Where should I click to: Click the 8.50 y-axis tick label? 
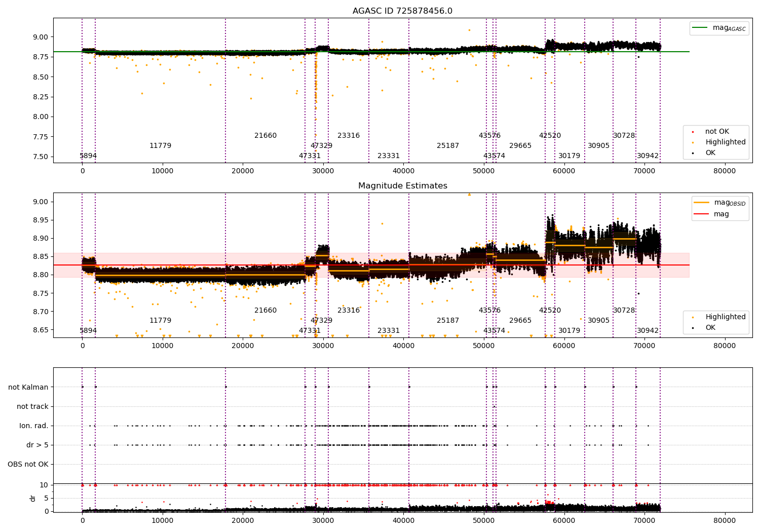41,77
